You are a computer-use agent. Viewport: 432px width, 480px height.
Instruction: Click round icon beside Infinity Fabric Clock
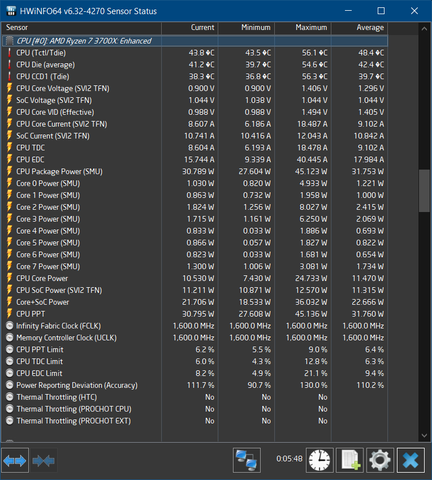point(10,326)
